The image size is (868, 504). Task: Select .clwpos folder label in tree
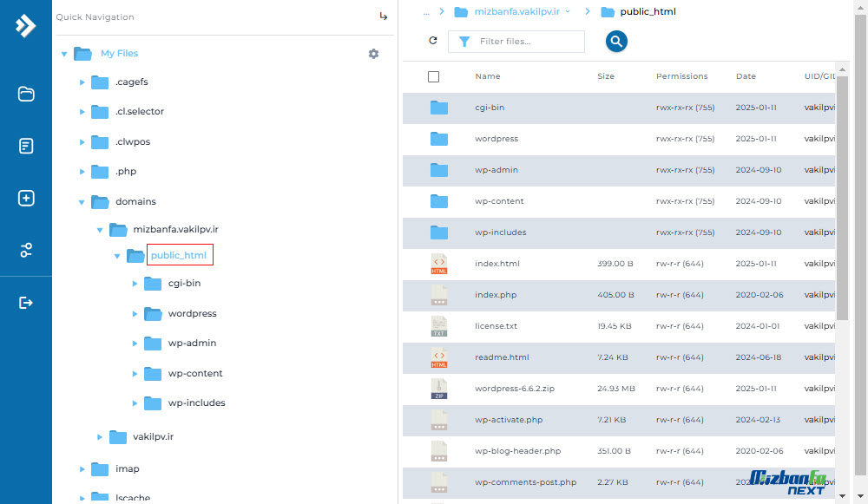[x=133, y=141]
